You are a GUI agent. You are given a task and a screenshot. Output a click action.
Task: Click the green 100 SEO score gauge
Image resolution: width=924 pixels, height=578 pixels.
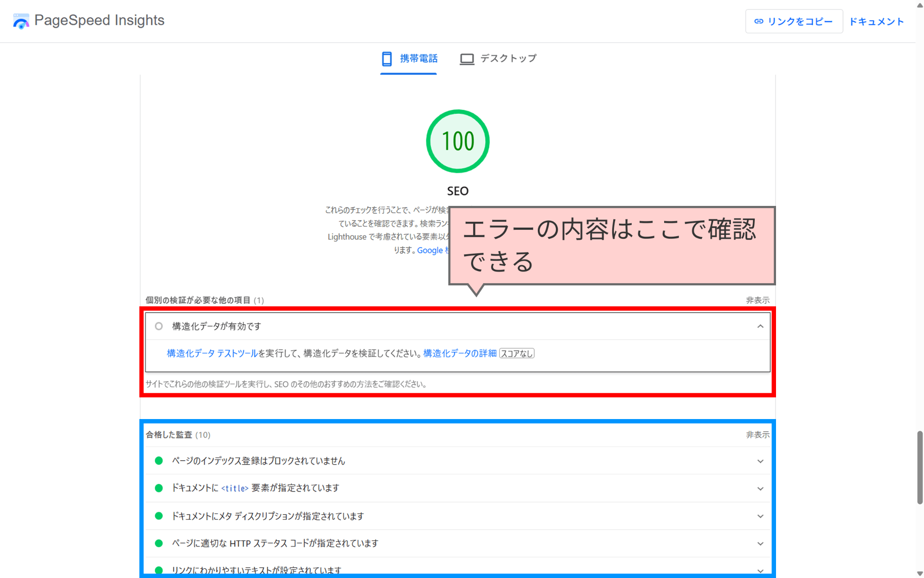point(457,141)
